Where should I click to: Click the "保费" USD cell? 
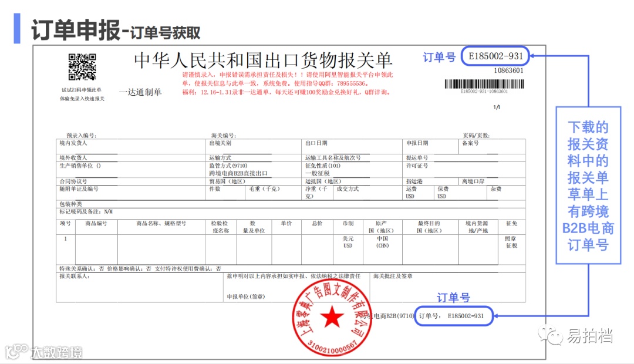460,193
